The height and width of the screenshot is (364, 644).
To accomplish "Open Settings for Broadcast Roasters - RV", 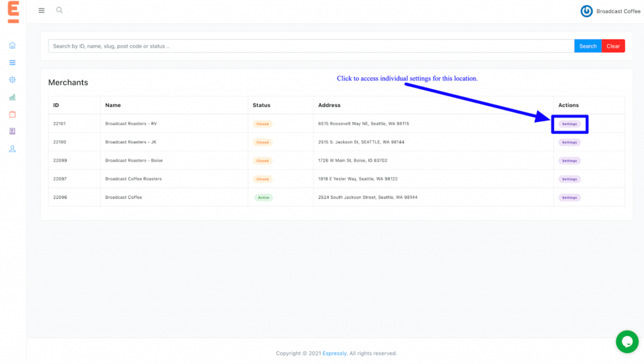I will (x=569, y=124).
